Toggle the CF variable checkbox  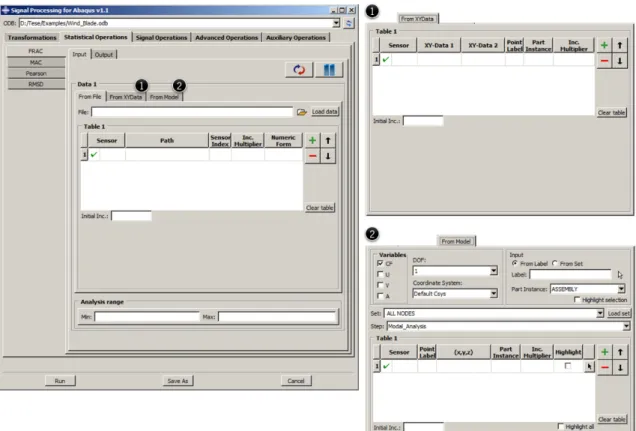tap(380, 263)
